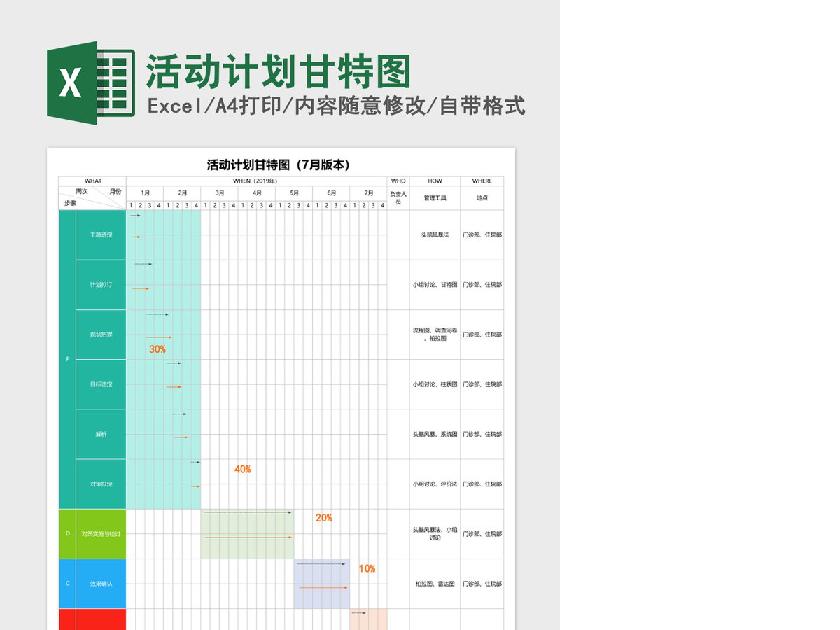Viewport: 840px width, 630px height.
Task: Click the 6月 month column header
Action: (331, 193)
